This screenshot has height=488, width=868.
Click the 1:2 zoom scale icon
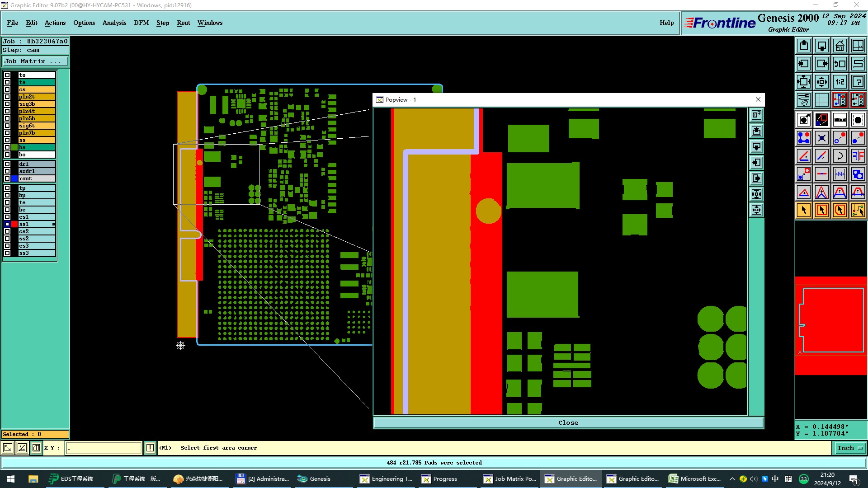[840, 82]
